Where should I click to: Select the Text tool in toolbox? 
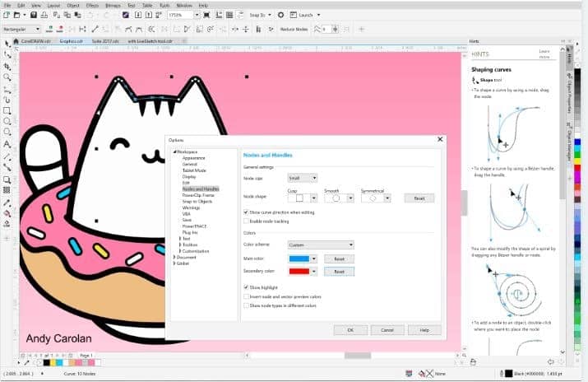coord(7,144)
